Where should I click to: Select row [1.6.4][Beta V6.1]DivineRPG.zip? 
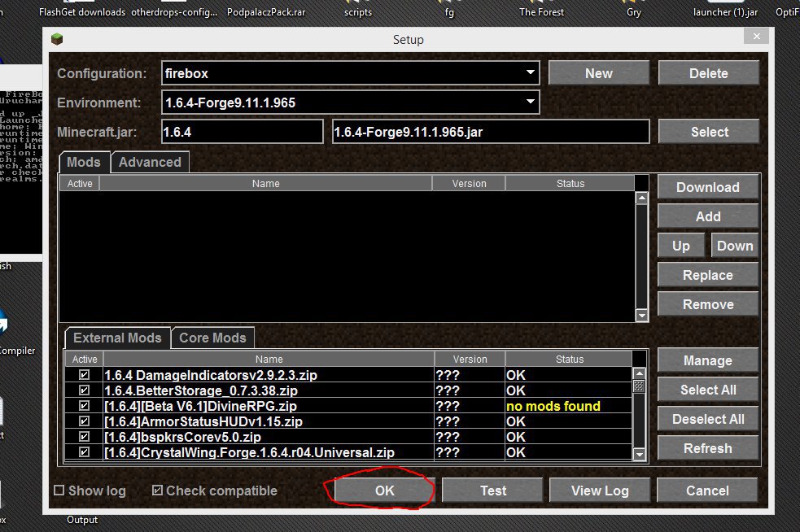(x=348, y=405)
